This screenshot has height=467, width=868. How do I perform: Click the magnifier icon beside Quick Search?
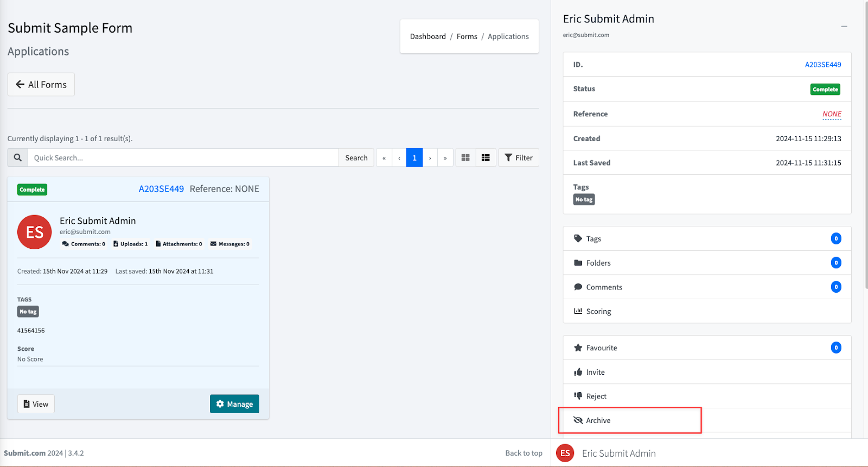(x=18, y=157)
